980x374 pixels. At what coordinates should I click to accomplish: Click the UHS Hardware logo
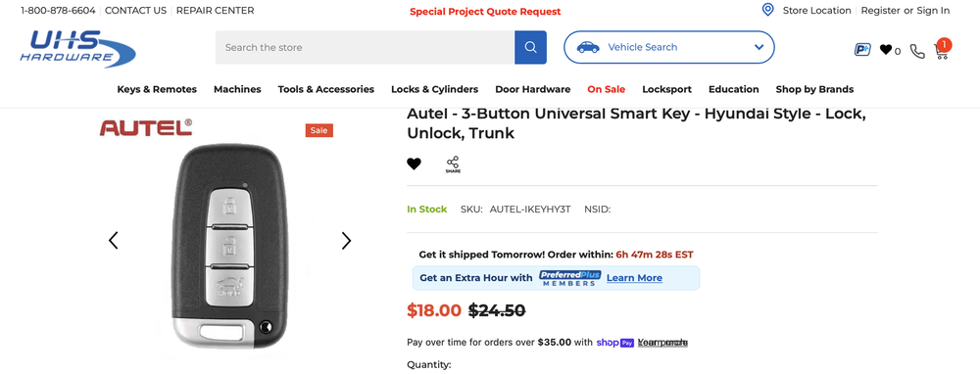tap(77, 49)
